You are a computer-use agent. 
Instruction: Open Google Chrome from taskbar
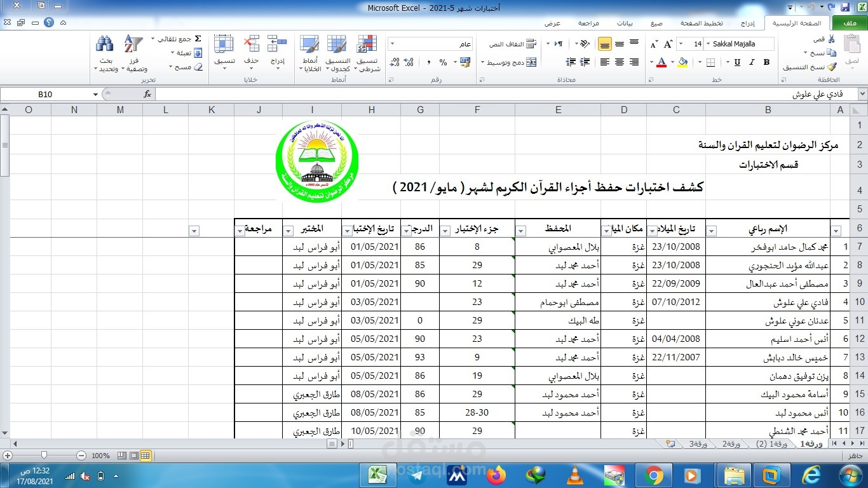(653, 475)
